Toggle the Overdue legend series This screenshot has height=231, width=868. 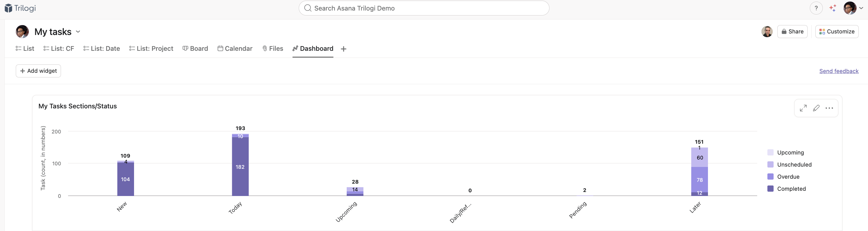pyautogui.click(x=788, y=177)
